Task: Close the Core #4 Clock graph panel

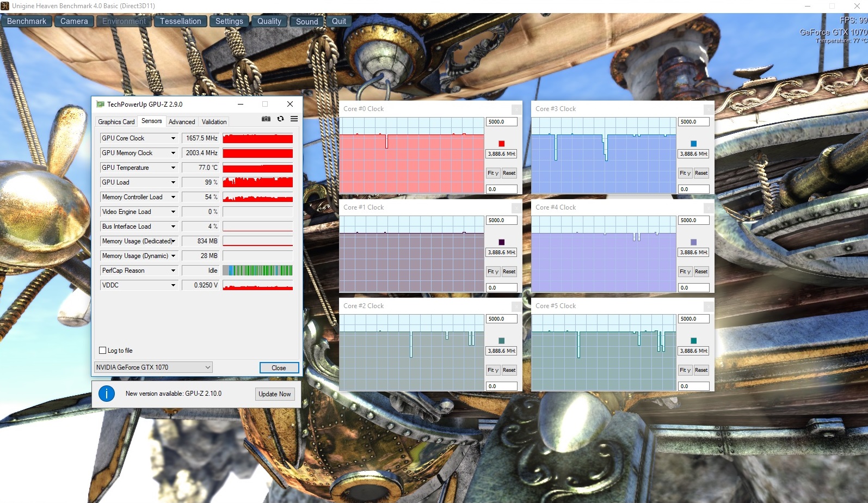Action: pos(708,207)
